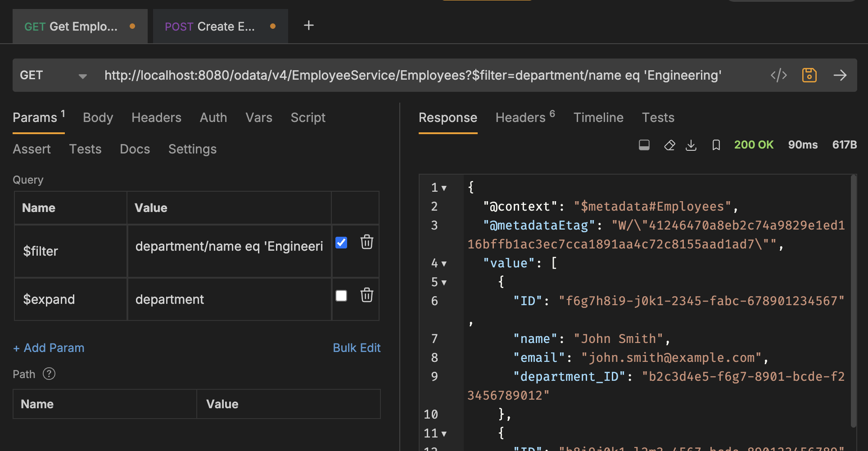Open the Path params help icon
Screen dimensions: 868x451
tap(49, 374)
